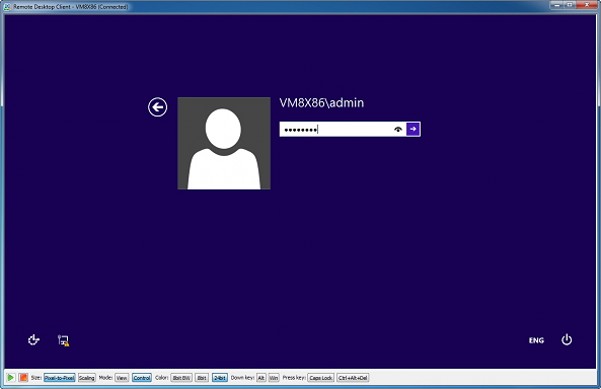
Task: Toggle the Win down key
Action: 273,378
